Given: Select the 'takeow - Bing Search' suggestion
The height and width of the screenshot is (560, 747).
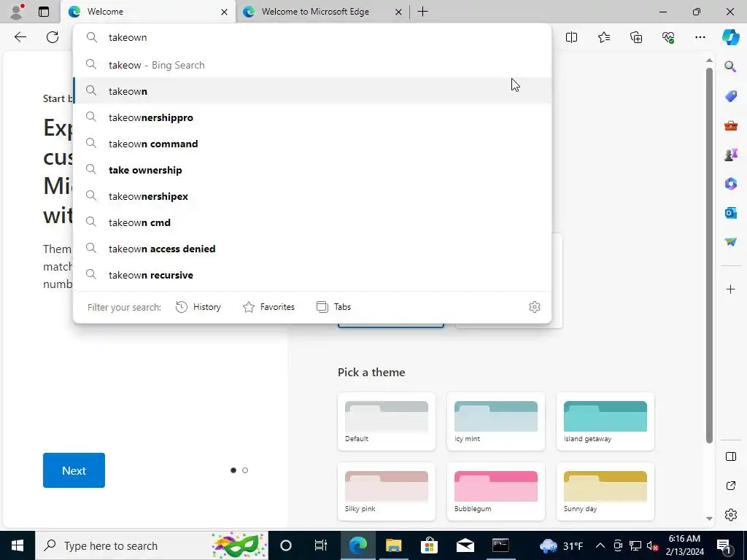Looking at the screenshot, I should (x=312, y=65).
